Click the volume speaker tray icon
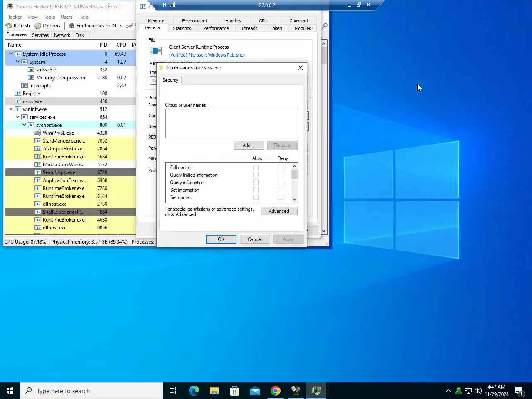The width and height of the screenshot is (532, 399). pos(478,391)
